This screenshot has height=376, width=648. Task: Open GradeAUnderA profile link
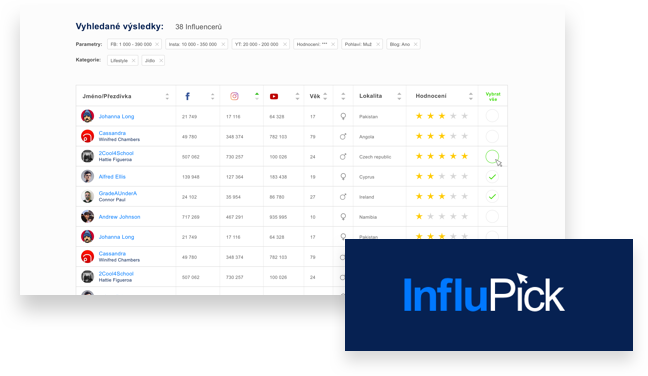click(x=118, y=193)
